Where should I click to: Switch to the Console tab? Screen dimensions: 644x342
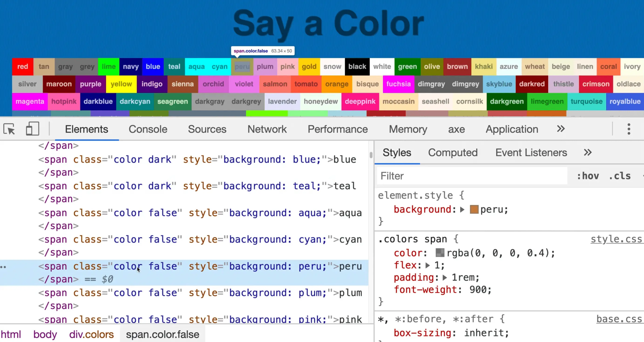click(x=148, y=129)
